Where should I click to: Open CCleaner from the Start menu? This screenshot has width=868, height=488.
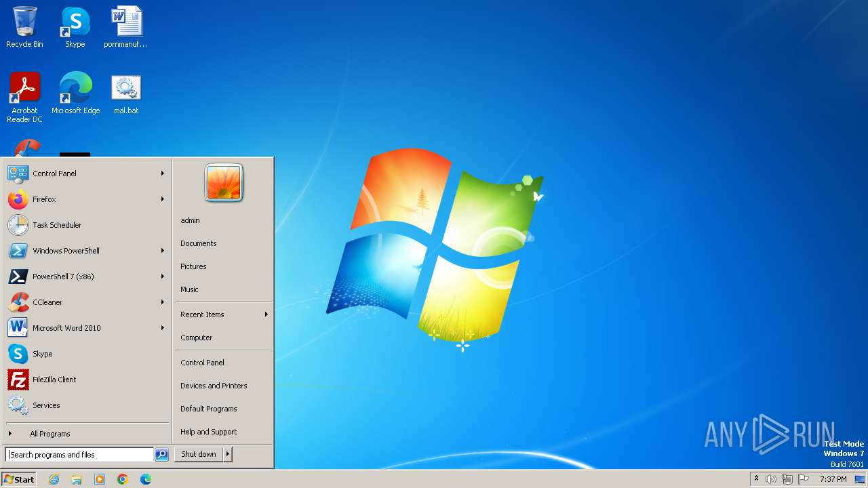click(x=86, y=302)
